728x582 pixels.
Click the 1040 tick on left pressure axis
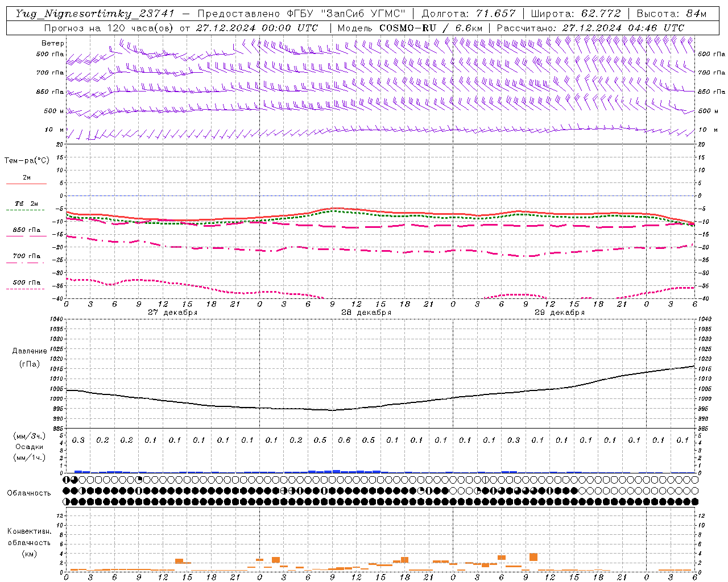pyautogui.click(x=56, y=319)
